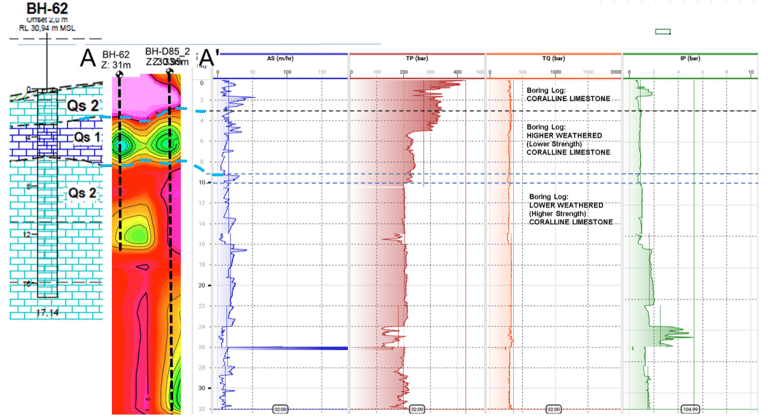The image size is (768, 420).
Task: Select the 'RL 30,94 m MSL' text
Action: pyautogui.click(x=47, y=28)
